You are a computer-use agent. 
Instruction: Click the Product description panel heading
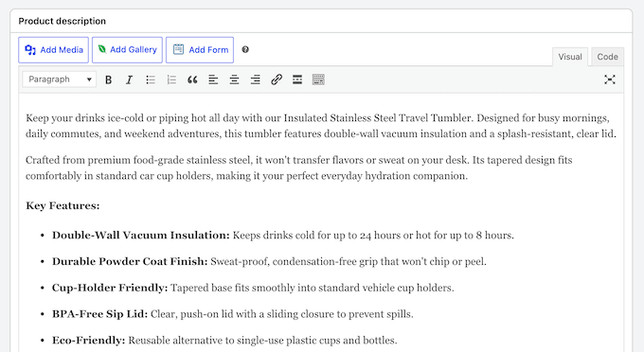[x=62, y=21]
